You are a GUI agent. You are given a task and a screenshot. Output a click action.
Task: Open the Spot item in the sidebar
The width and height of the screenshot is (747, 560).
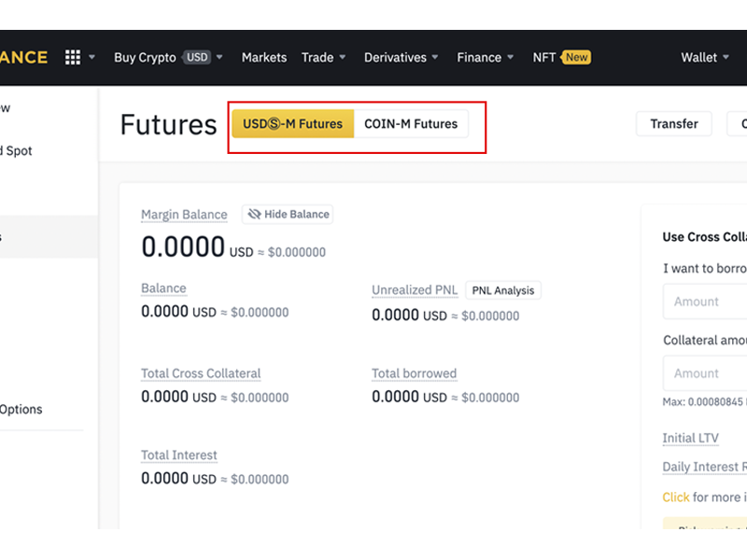(x=16, y=151)
